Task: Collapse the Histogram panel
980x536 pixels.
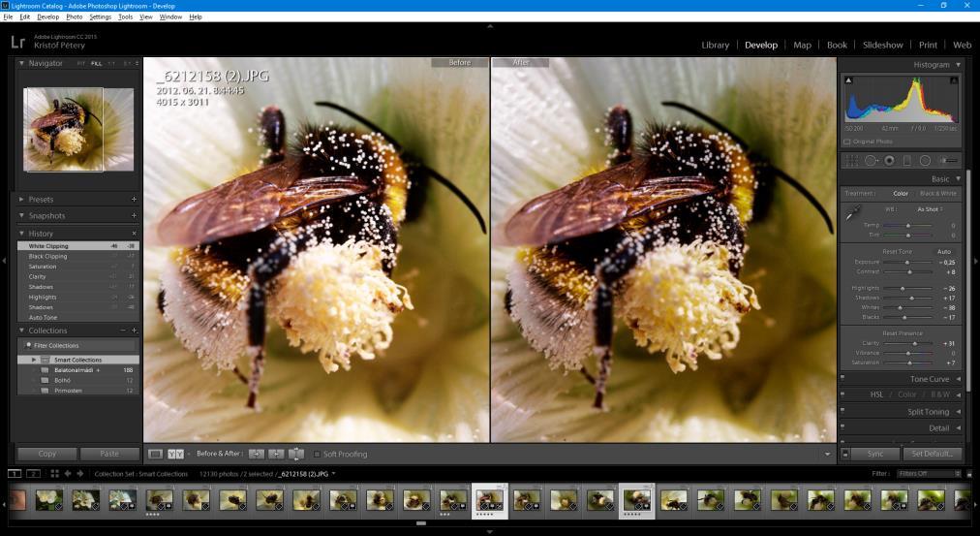Action: [958, 64]
